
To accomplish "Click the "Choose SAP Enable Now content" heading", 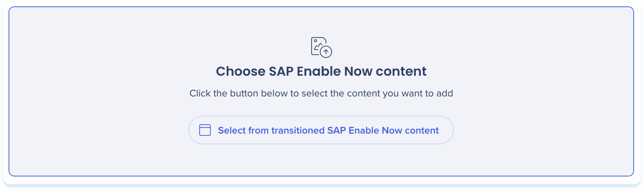I will coord(321,71).
